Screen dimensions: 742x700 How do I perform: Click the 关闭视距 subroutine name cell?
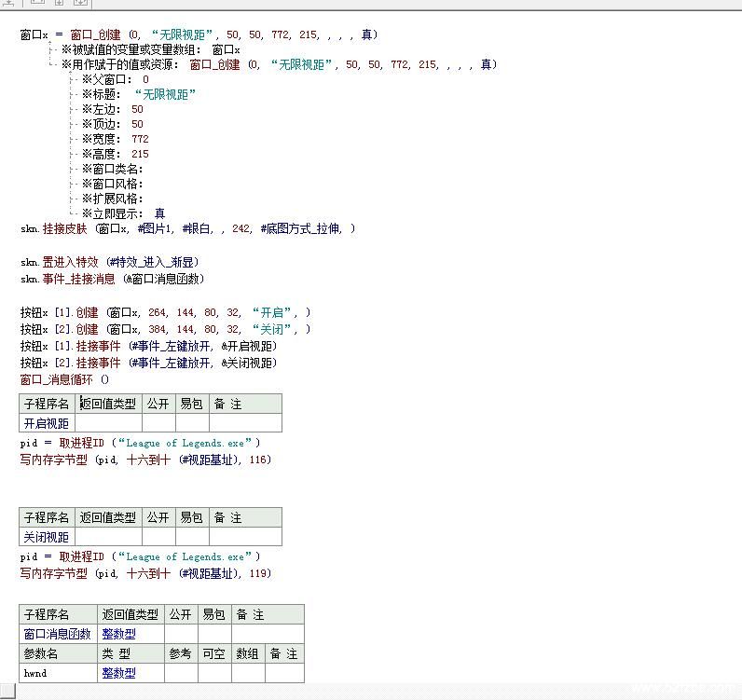[47, 537]
